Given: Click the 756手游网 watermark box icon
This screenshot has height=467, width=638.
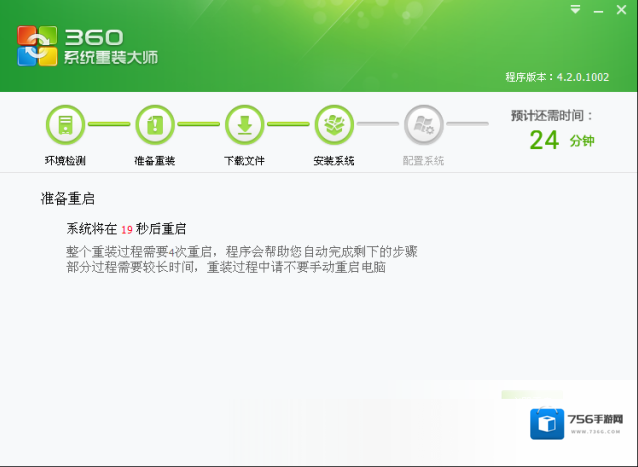Looking at the screenshot, I should 550,426.
